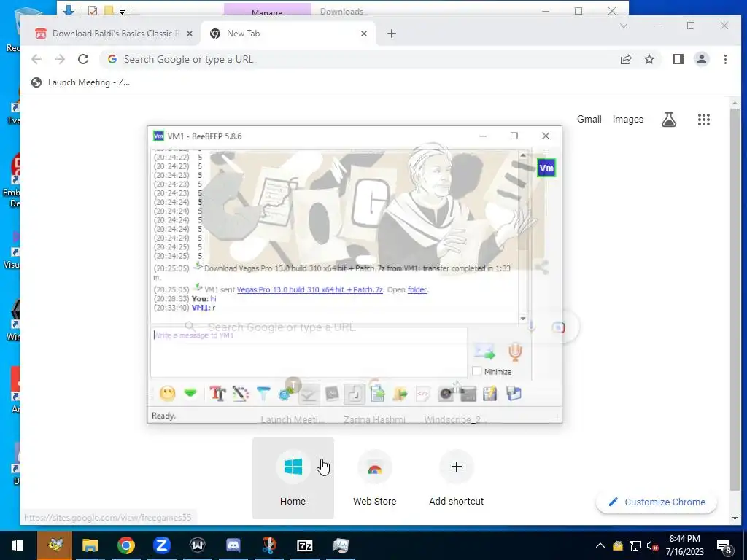This screenshot has height=560, width=747.
Task: Open Gmail from the new tab page
Action: click(589, 119)
